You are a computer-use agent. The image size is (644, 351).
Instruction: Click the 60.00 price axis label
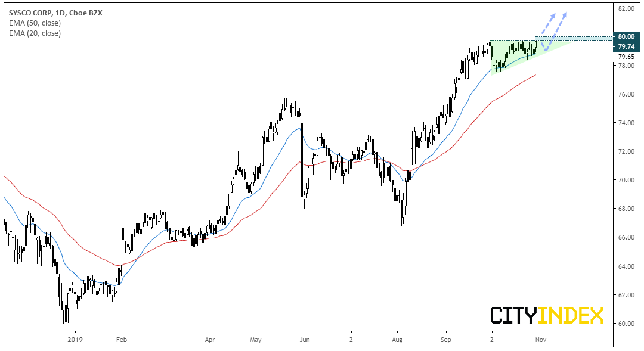point(626,324)
